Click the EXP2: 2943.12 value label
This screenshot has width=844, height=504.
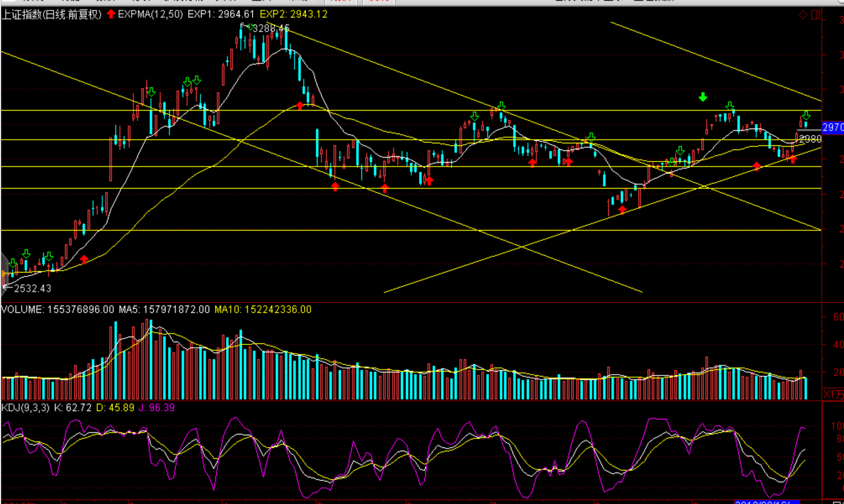(x=293, y=15)
